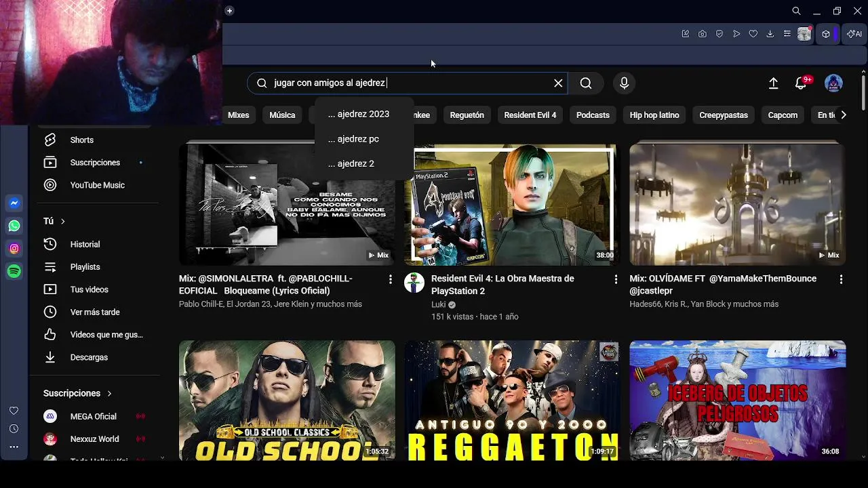
Task: Open Nexxuz World channel subscription
Action: click(x=95, y=439)
